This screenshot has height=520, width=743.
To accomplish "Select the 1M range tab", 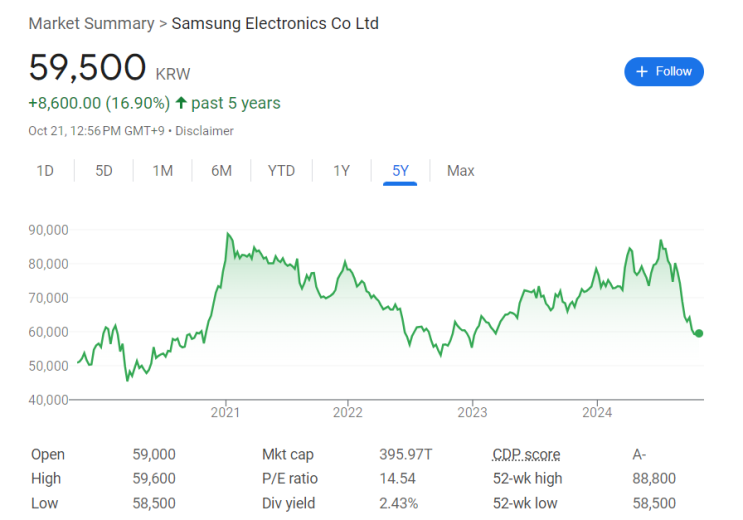I will (x=163, y=171).
